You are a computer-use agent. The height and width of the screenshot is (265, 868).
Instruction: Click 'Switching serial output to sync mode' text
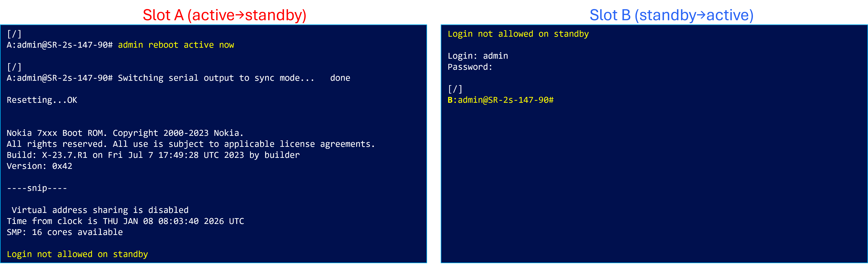coord(216,78)
